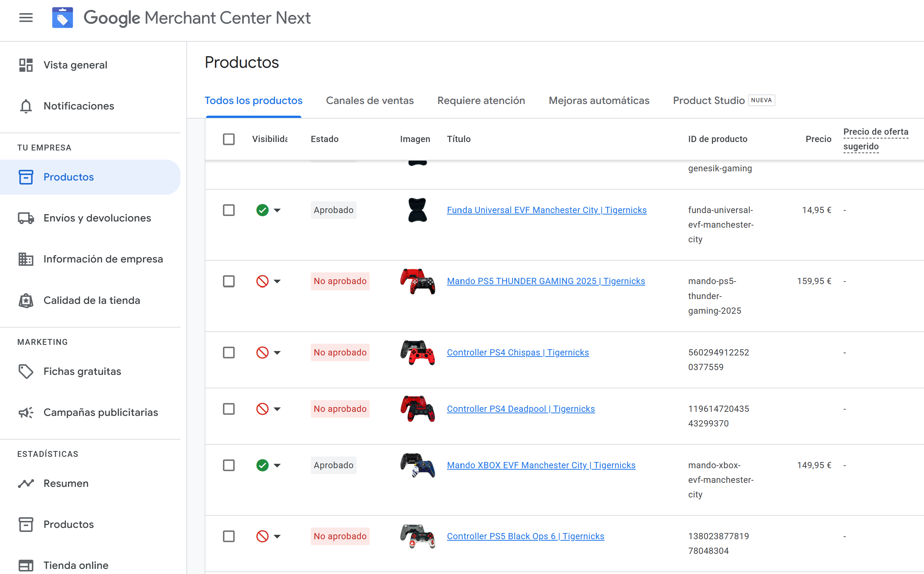The height and width of the screenshot is (574, 924).
Task: Open Controller PS4 Deadpool product link
Action: [521, 409]
